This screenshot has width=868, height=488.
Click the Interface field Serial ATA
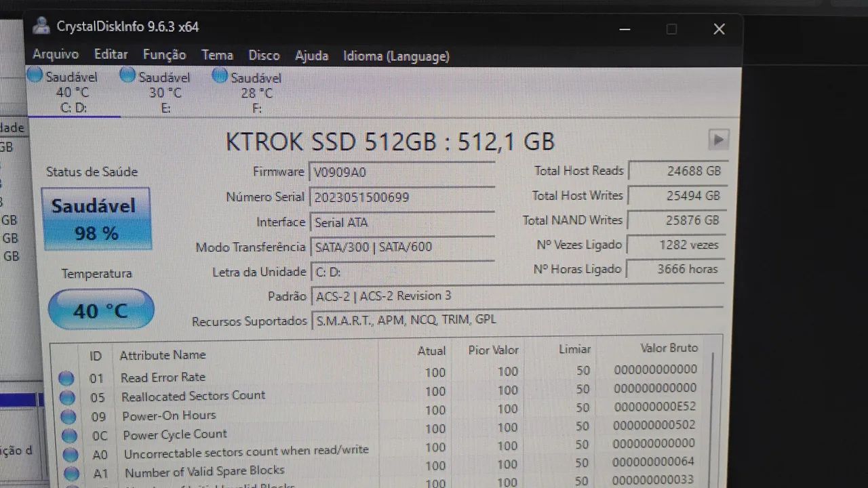pos(403,222)
